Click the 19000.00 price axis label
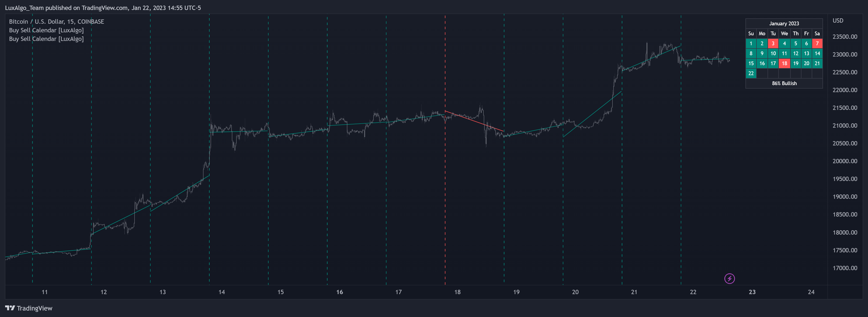868x317 pixels. pos(845,197)
